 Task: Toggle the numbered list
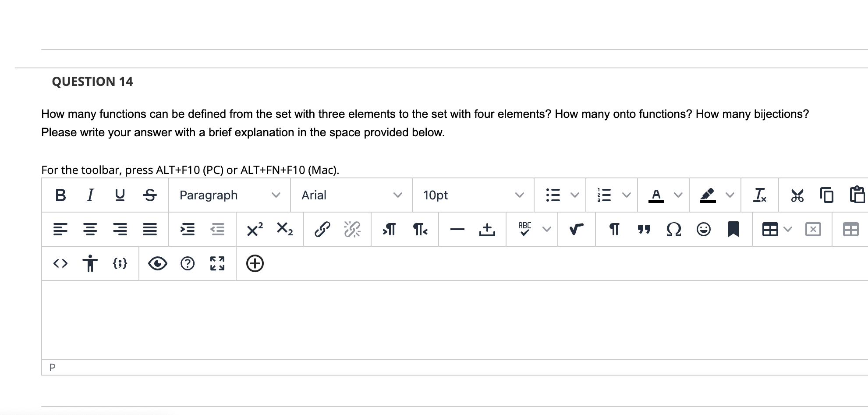[x=604, y=195]
